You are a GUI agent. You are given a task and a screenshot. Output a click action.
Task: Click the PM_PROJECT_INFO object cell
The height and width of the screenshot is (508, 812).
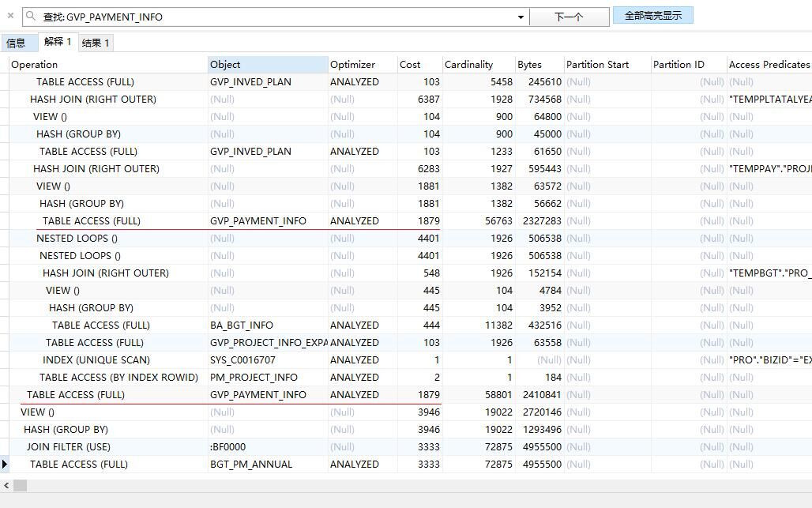pyautogui.click(x=254, y=378)
